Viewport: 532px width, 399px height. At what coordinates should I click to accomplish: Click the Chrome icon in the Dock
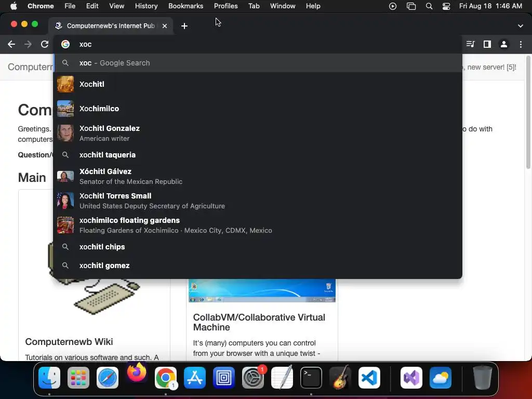pos(166,378)
